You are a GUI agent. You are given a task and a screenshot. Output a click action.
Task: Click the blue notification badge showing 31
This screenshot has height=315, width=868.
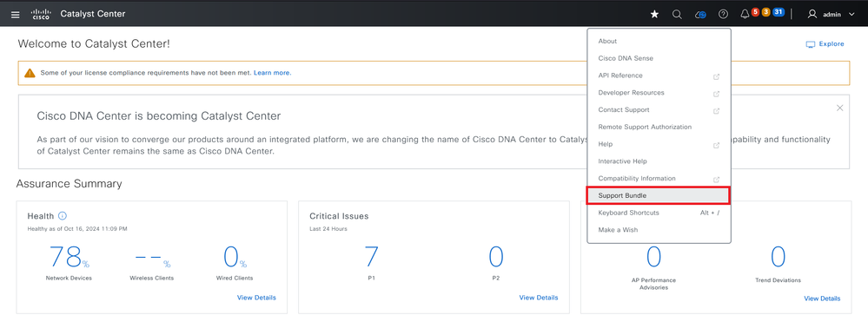[779, 12]
